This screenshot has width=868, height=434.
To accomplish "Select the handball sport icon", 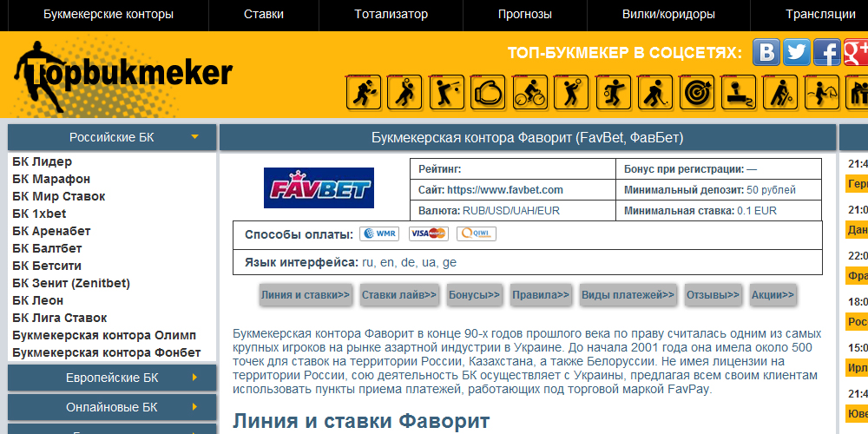I will [x=613, y=92].
